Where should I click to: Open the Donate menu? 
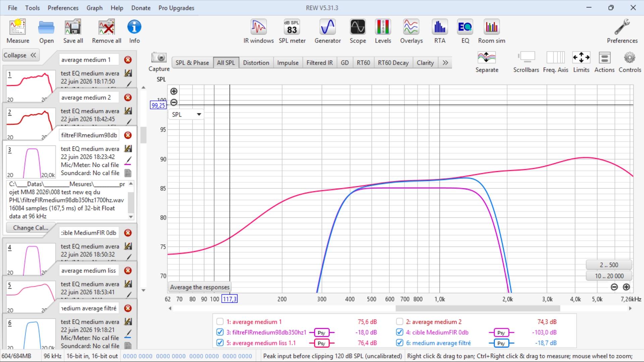click(141, 8)
